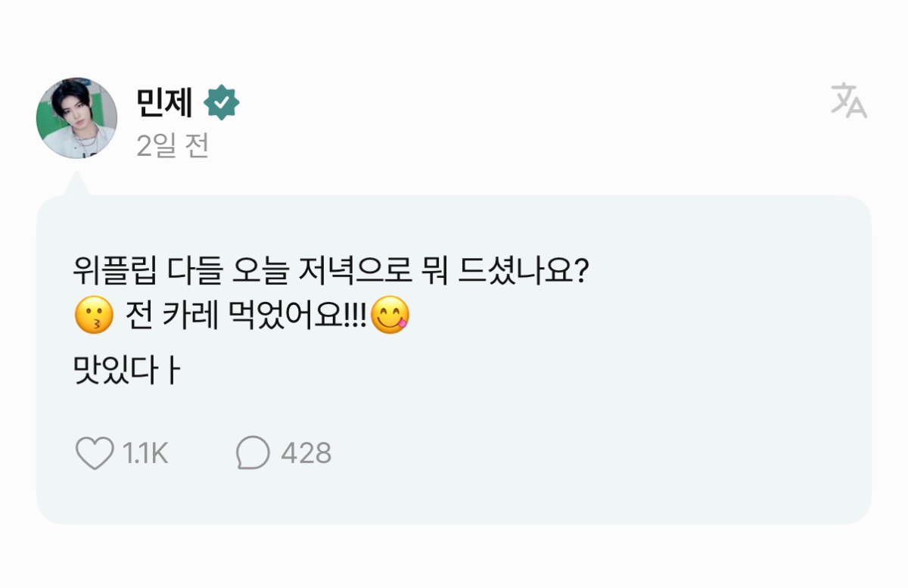Click the 428 comment count
The image size is (908, 588).
coord(306,453)
